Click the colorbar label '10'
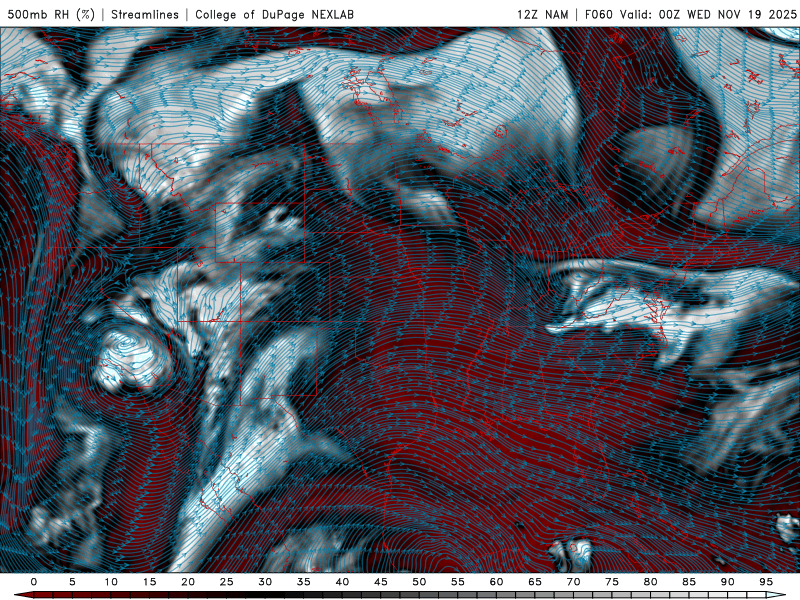This screenshot has width=800, height=600. coord(111,582)
